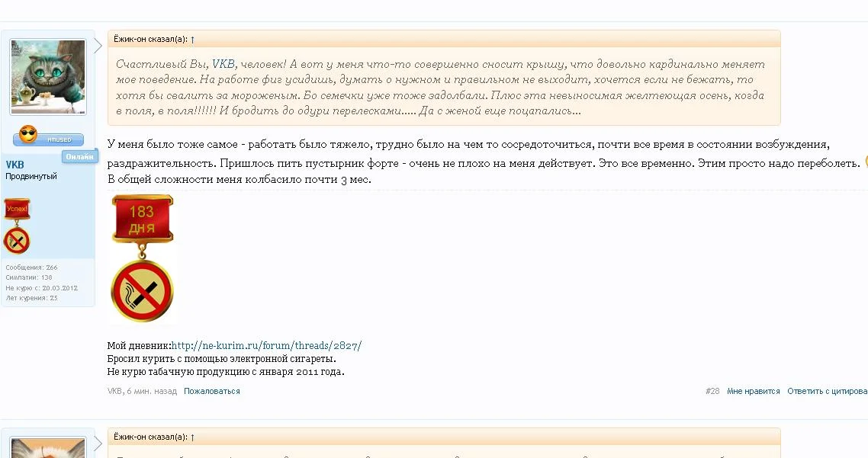Click small no-smoking medal in sidebar
868x458 pixels.
tap(17, 241)
